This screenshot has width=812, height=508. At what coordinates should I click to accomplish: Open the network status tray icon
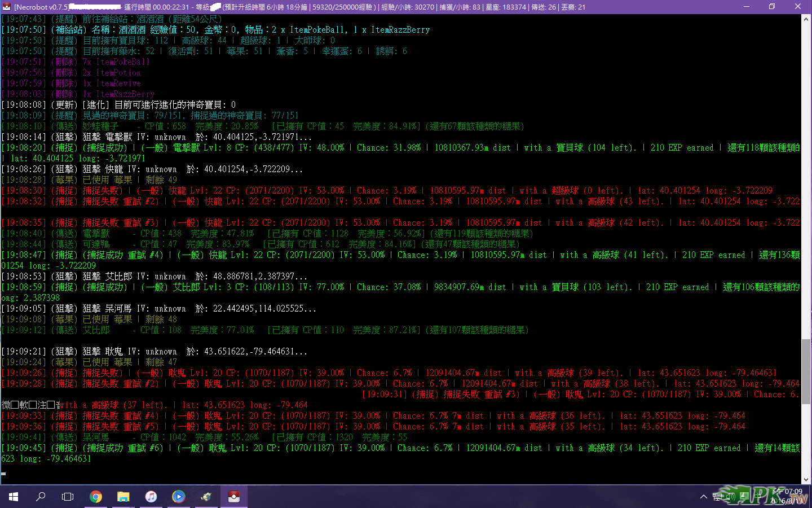click(x=717, y=497)
